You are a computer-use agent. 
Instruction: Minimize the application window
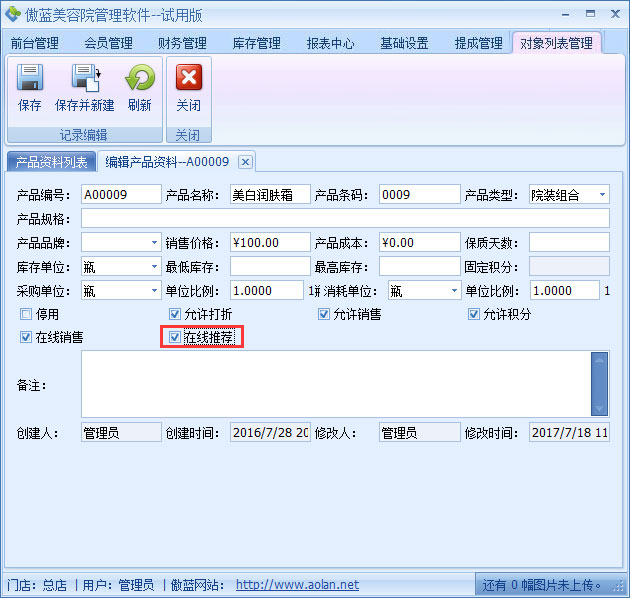[x=566, y=14]
